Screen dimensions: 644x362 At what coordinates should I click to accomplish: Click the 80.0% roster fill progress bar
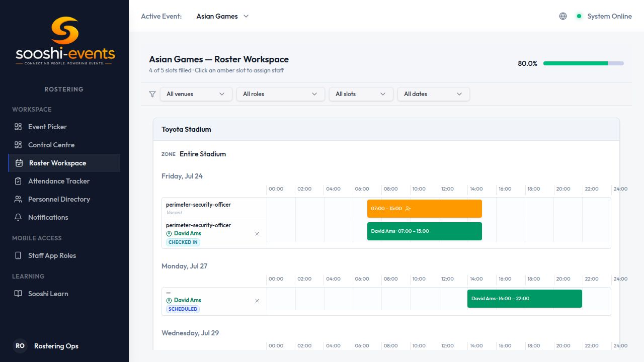(584, 63)
